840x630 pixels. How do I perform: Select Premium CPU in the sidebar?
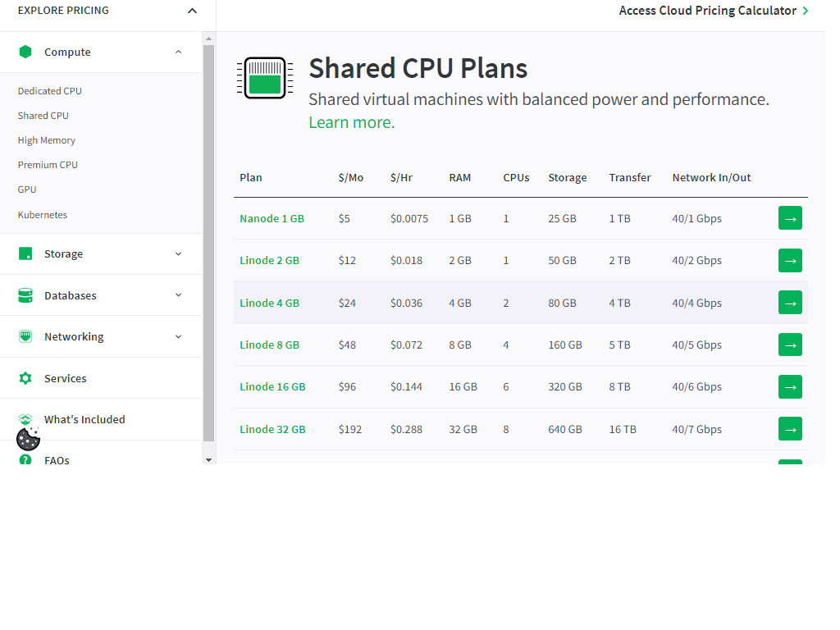tap(48, 165)
